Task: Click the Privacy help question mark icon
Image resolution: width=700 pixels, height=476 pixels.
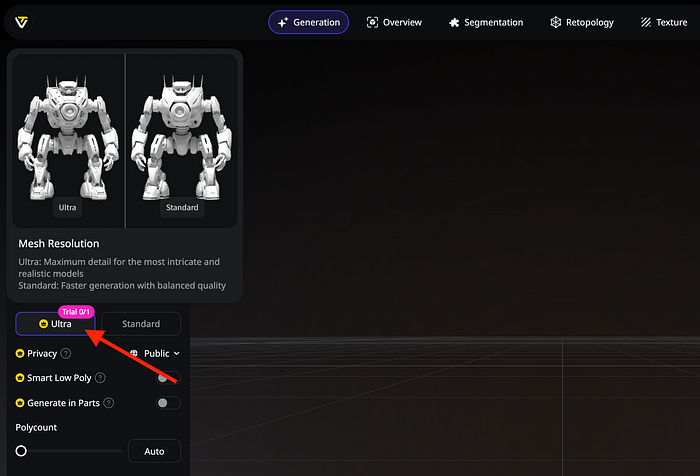Action: coord(66,353)
